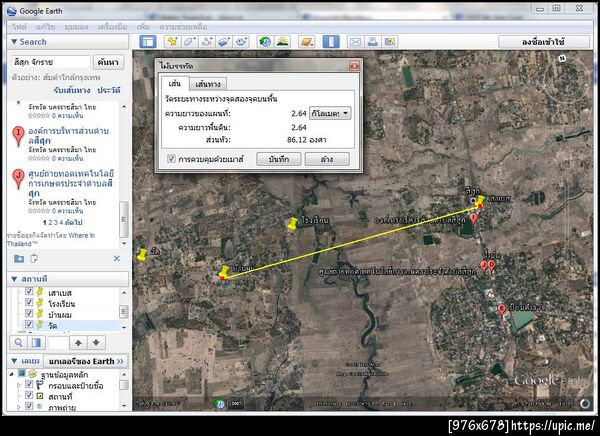Open the Print toolbar icon
This screenshot has width=600, height=436.
coord(372,41)
